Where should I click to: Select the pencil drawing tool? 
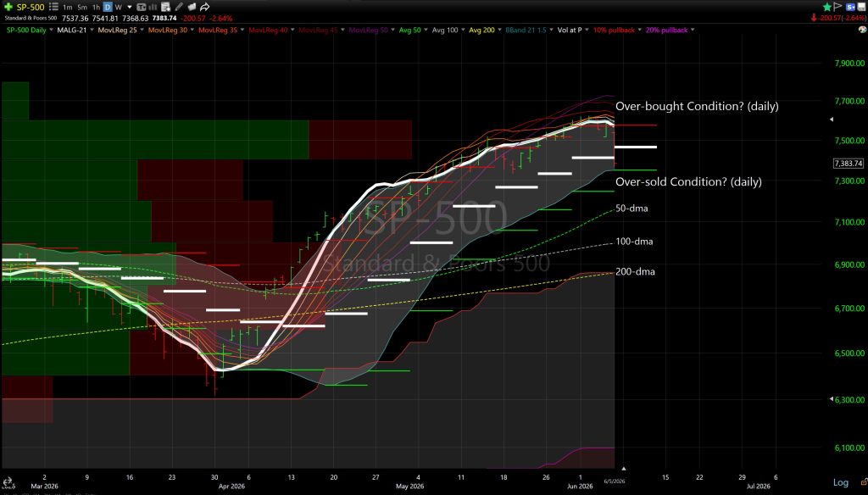click(179, 7)
